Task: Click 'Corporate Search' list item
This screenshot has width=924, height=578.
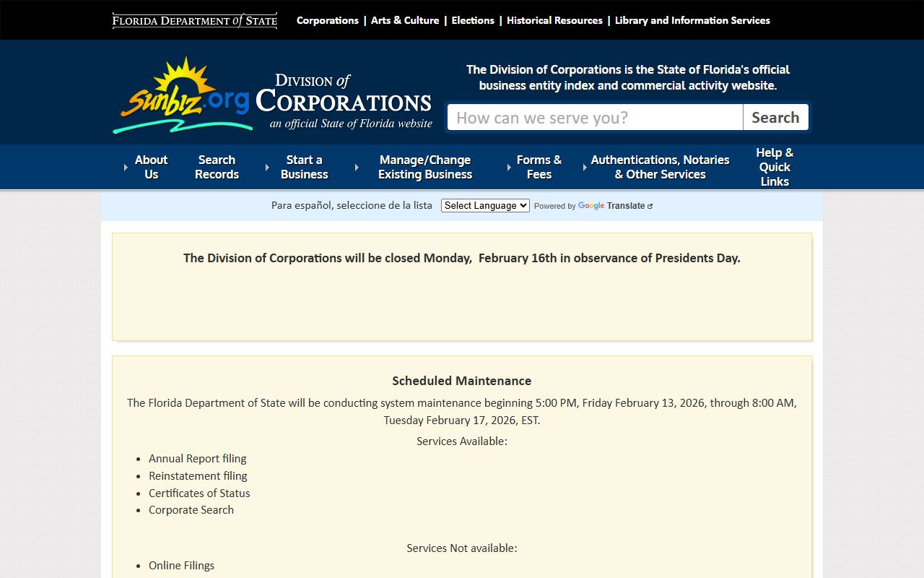Action: [191, 510]
